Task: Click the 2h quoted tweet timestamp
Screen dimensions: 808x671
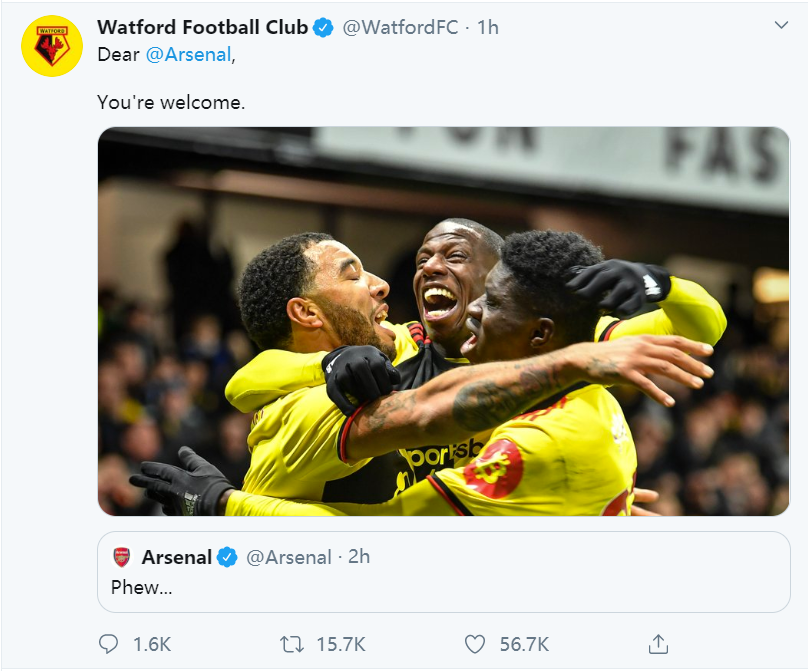Action: tap(358, 557)
